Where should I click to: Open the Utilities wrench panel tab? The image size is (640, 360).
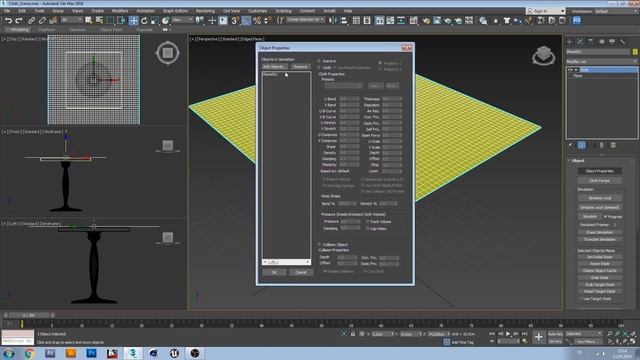point(623,42)
